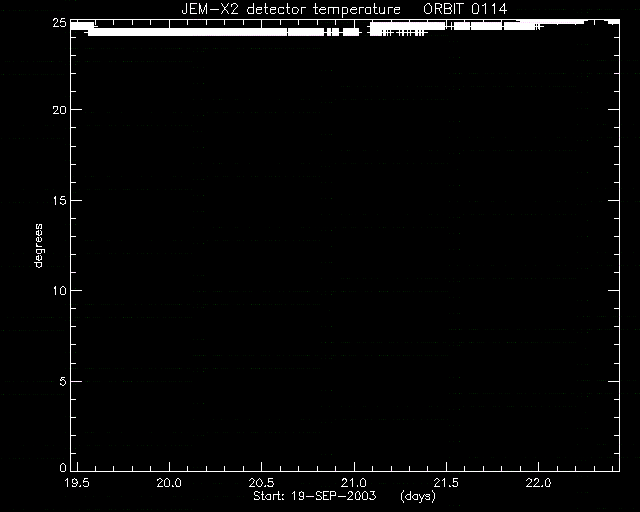640x512 pixels.
Task: Click the plot title 'JEM-X2 detector temperature'
Action: [291, 9]
